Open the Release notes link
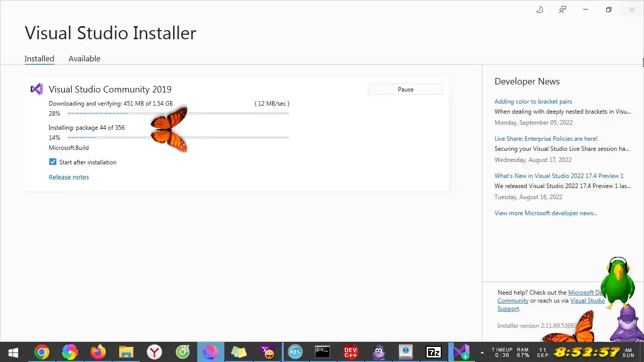This screenshot has height=362, width=644. tap(69, 177)
